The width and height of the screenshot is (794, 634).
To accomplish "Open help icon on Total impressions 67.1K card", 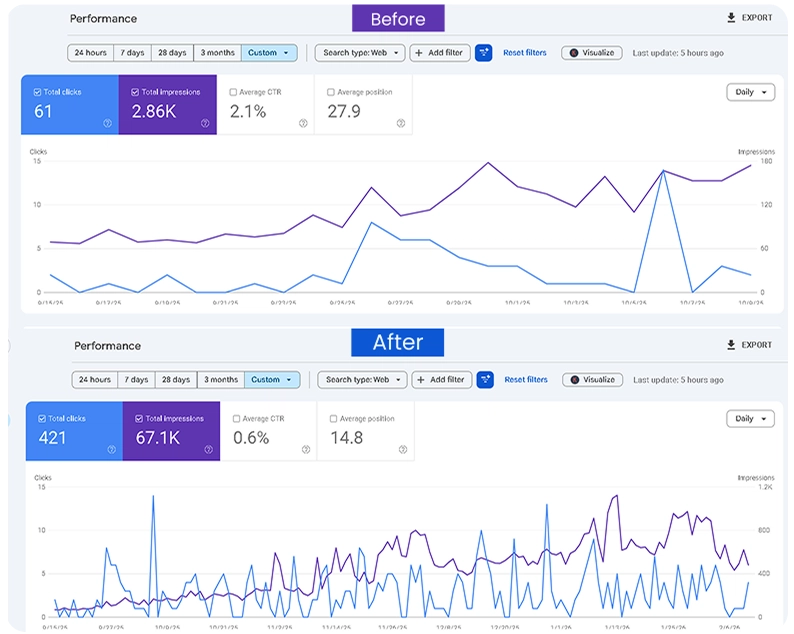I will click(209, 451).
